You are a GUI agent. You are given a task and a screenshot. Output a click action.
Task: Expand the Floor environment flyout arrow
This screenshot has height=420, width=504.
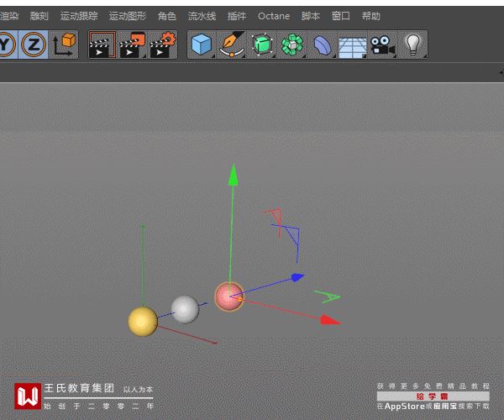pyautogui.click(x=365, y=56)
